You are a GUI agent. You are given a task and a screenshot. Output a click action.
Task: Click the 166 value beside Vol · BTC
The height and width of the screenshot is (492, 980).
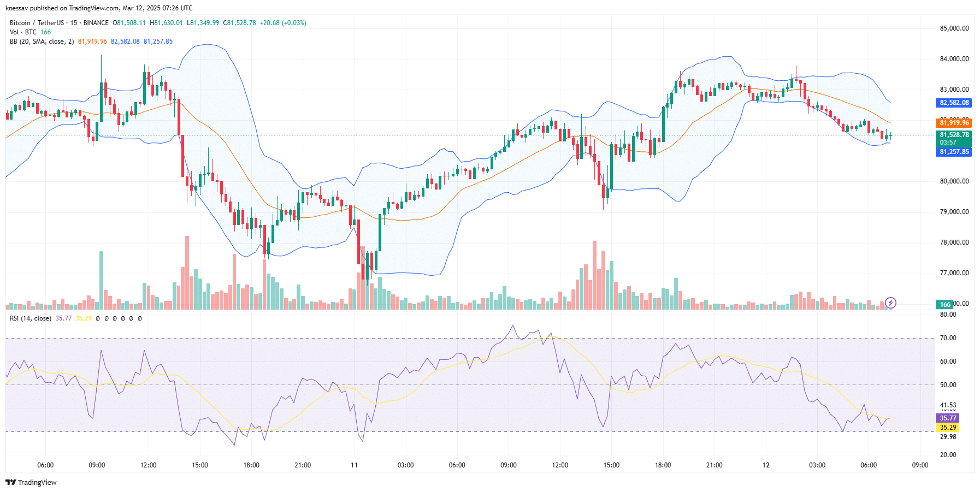tap(45, 32)
